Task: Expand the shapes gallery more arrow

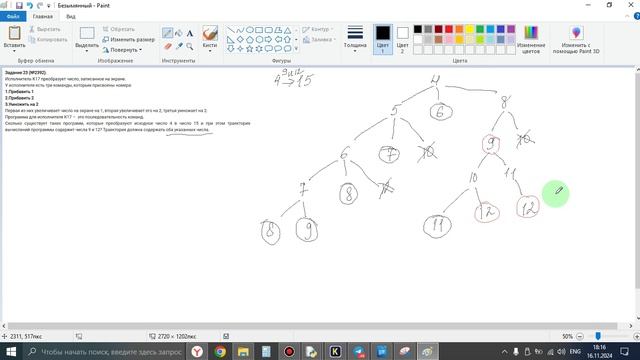Action: coord(296,49)
